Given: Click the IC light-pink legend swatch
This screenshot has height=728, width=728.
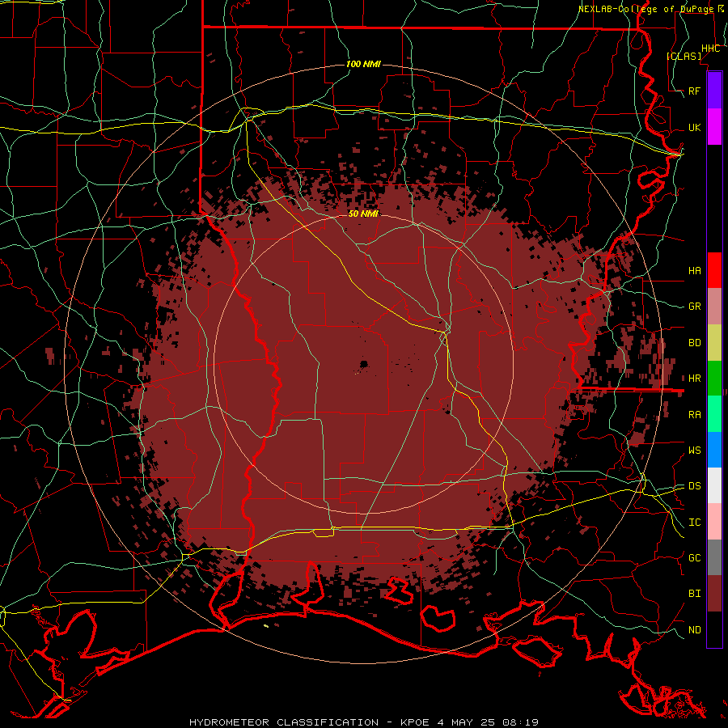Looking at the screenshot, I should click(714, 522).
